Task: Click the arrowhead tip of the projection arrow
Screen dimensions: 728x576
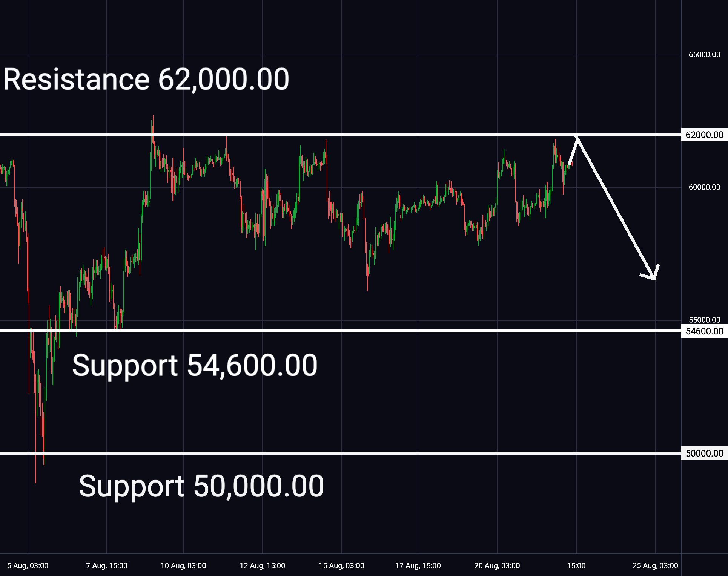Action: coord(655,279)
